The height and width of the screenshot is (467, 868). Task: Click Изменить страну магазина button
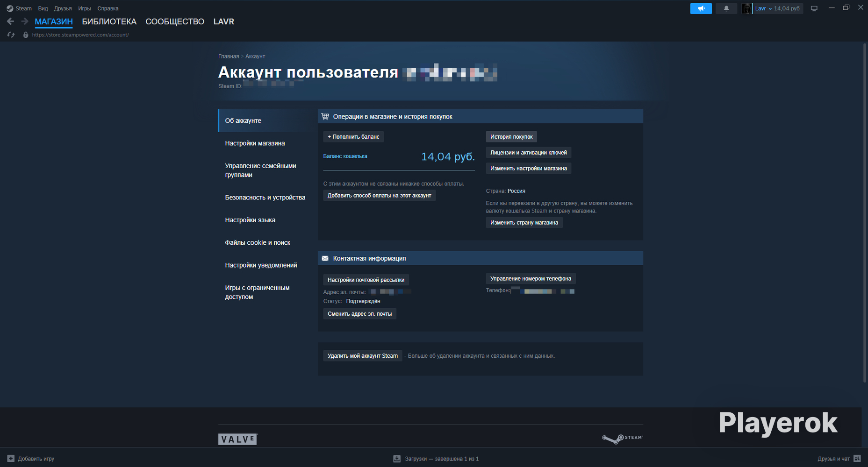tap(524, 222)
